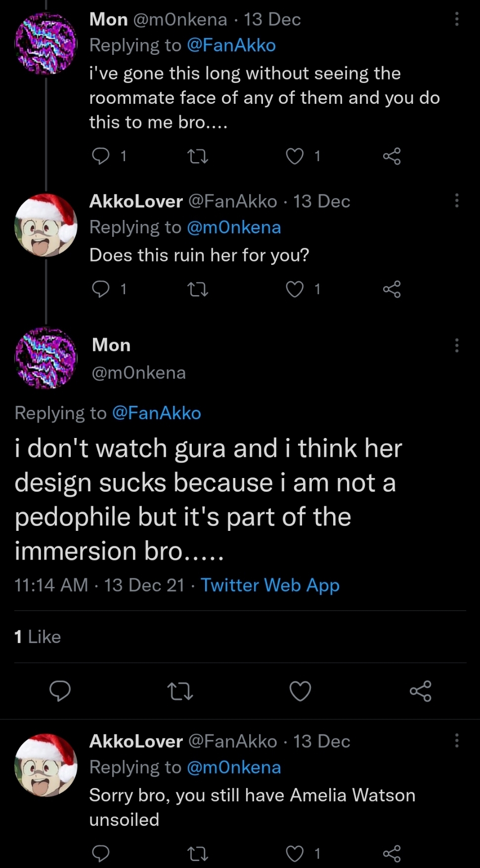
Task: Open more menu on AkkoLover's first reply
Action: (x=456, y=201)
